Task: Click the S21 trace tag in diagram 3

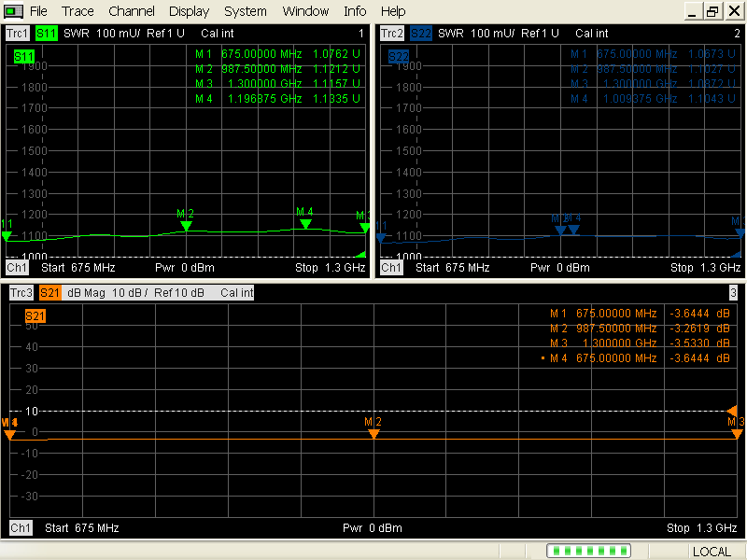Action: (x=35, y=316)
